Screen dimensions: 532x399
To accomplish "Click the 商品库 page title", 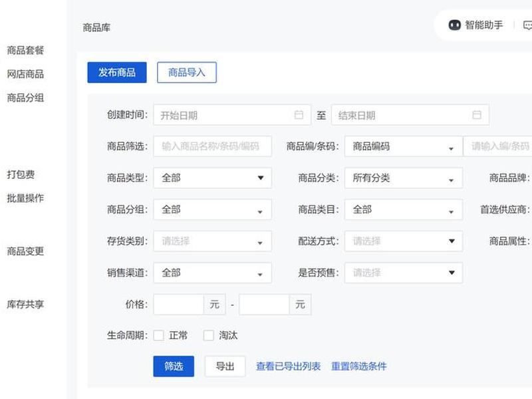I will coord(96,27).
